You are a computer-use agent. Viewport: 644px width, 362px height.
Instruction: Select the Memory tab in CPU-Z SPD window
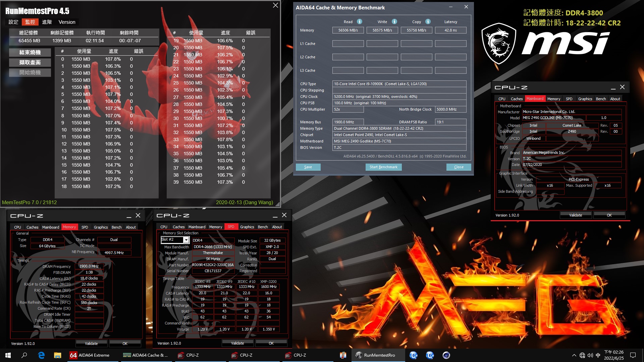(x=216, y=227)
